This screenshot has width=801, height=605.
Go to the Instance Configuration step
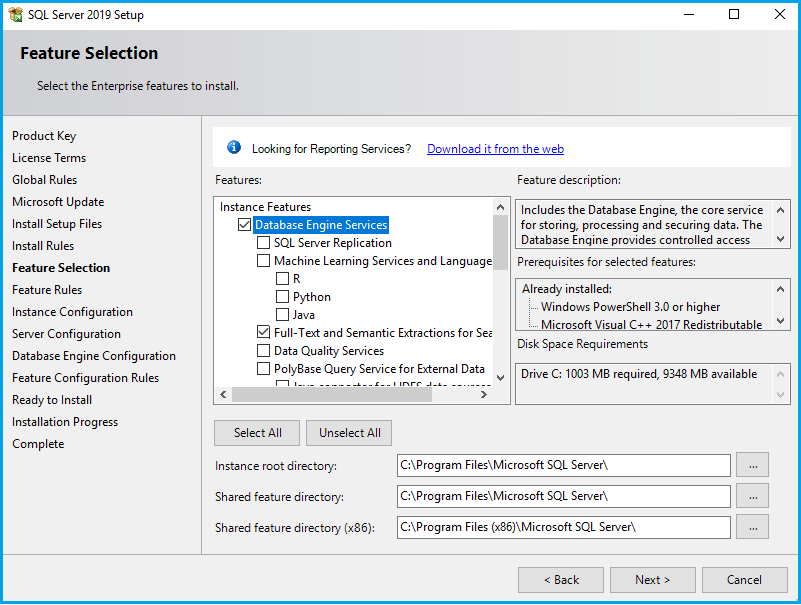[x=72, y=312]
